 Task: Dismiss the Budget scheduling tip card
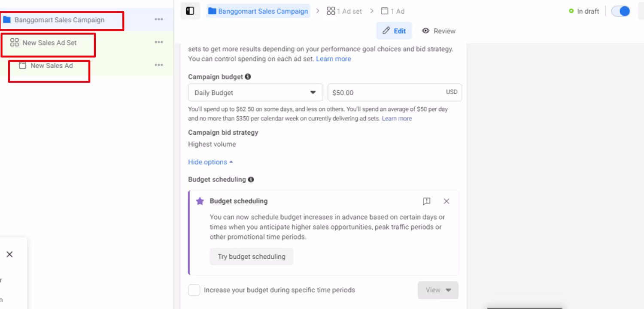[x=447, y=201]
